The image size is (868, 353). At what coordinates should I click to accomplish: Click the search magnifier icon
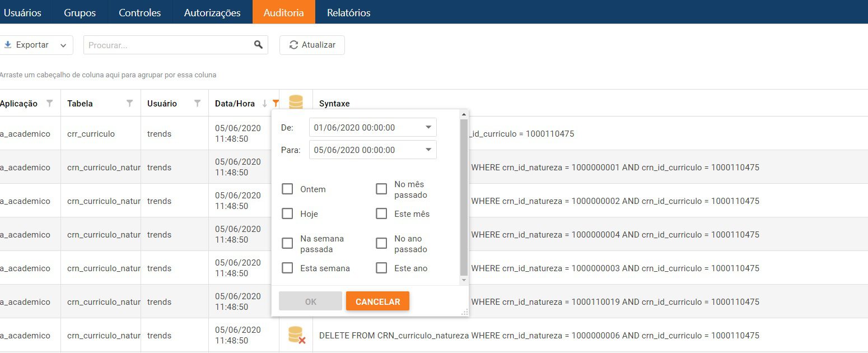pyautogui.click(x=258, y=45)
